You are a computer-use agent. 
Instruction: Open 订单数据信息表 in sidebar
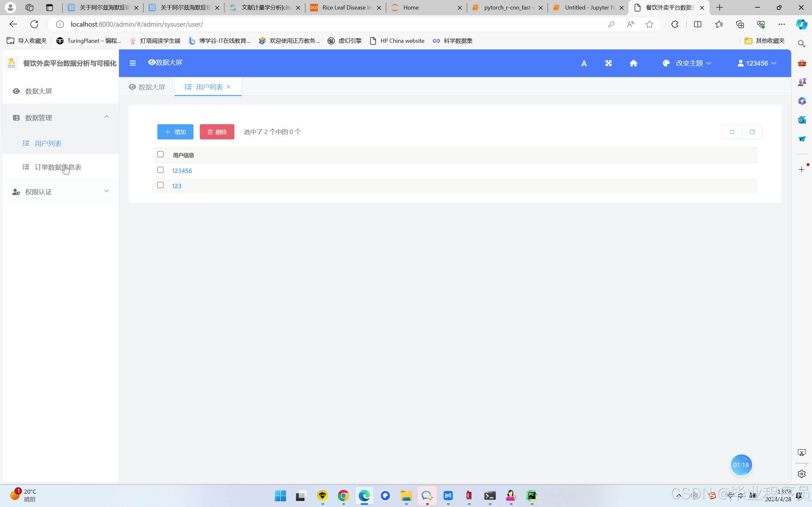coord(58,167)
